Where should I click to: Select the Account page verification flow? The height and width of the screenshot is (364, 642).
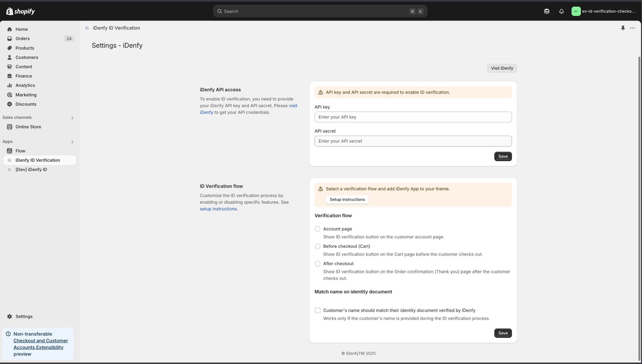click(x=318, y=229)
